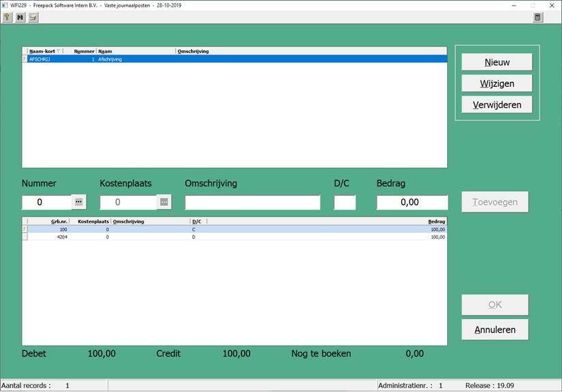
Task: Click the 100,00 amount in the row for 4204
Action: [x=438, y=237]
